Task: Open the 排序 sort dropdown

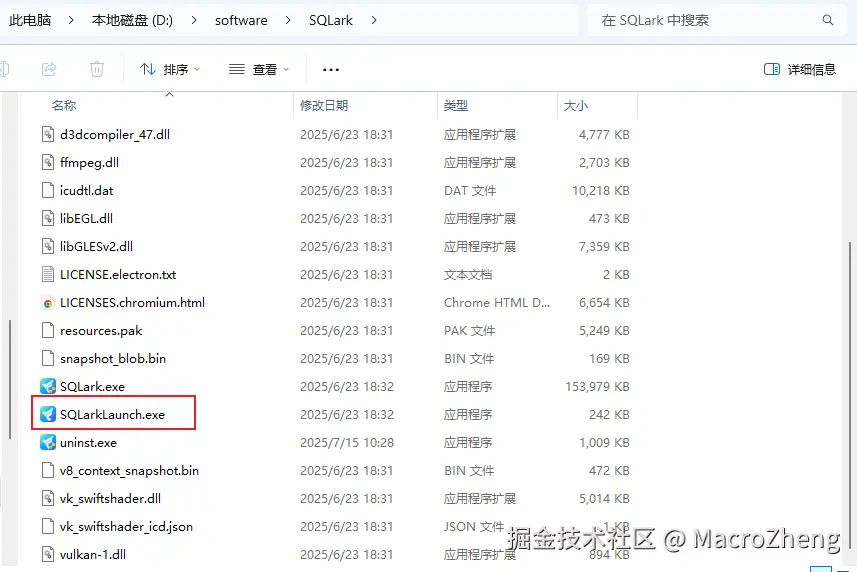Action: tap(170, 69)
